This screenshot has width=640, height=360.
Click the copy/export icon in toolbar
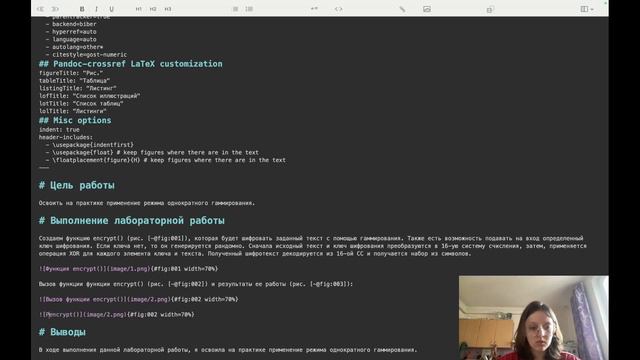pos(490,9)
